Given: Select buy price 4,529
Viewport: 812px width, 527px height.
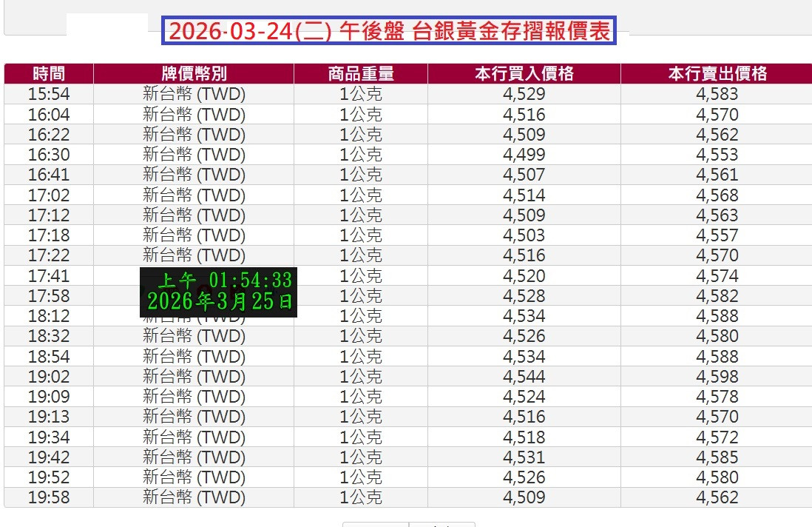Looking at the screenshot, I should [524, 94].
